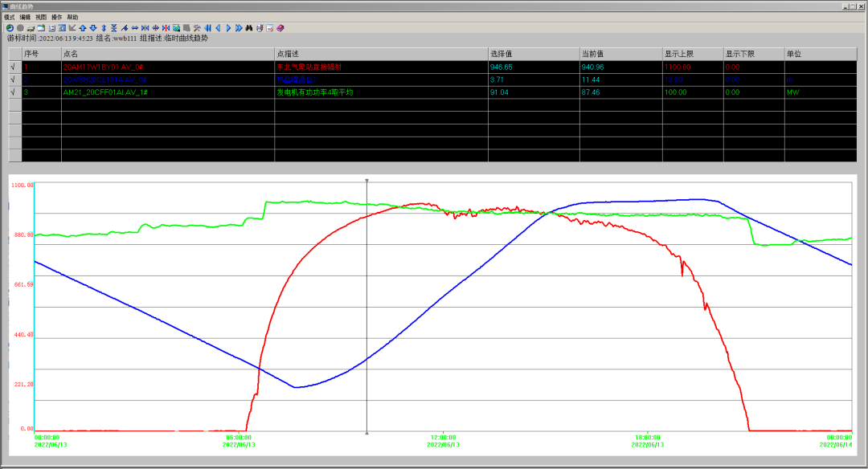Click the vertical time cursor line on chart
This screenshot has height=469, width=868.
[366, 307]
